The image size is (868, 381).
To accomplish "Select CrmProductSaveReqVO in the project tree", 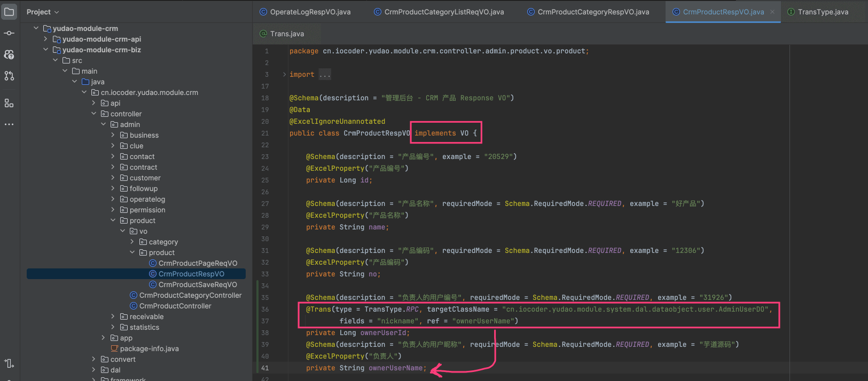I will click(x=197, y=284).
